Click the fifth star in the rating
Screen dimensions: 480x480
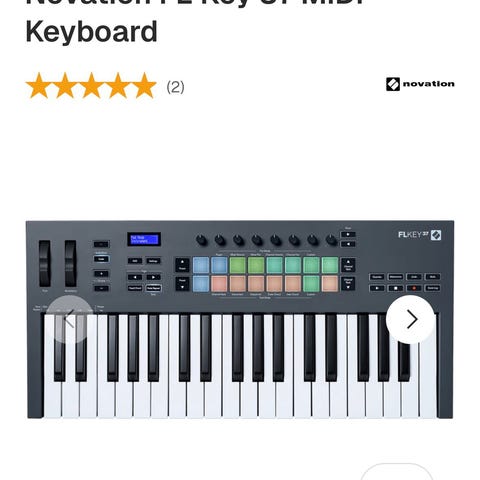click(x=144, y=86)
